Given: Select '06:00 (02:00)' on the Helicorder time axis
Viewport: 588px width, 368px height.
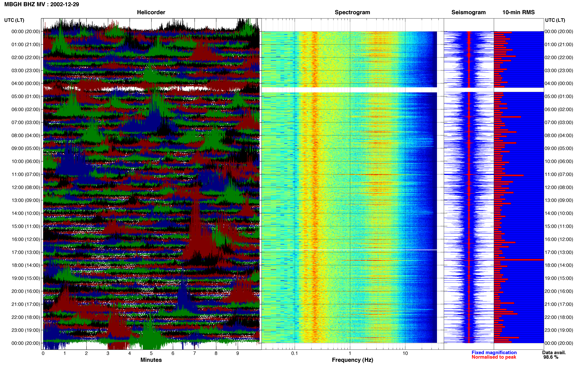Looking at the screenshot, I should click(x=26, y=109).
